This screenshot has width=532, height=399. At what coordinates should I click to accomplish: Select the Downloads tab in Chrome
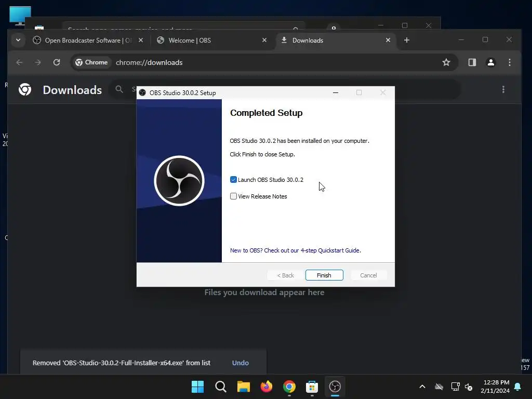336,41
